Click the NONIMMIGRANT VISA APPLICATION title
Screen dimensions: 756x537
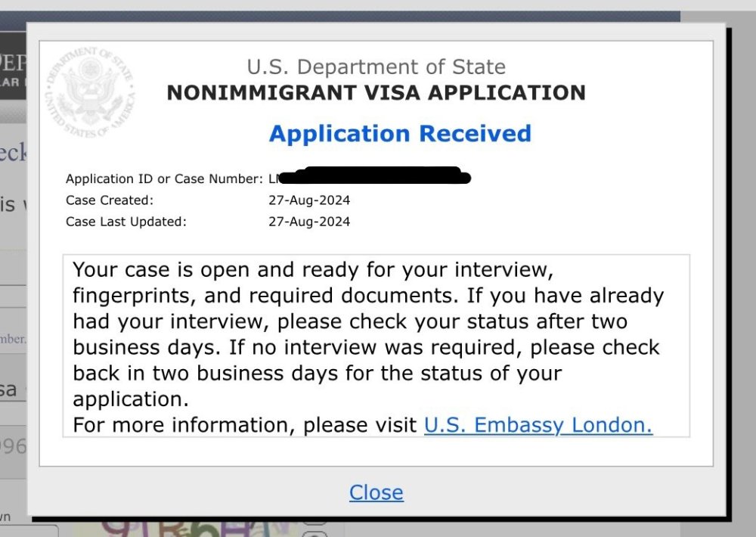tap(376, 93)
